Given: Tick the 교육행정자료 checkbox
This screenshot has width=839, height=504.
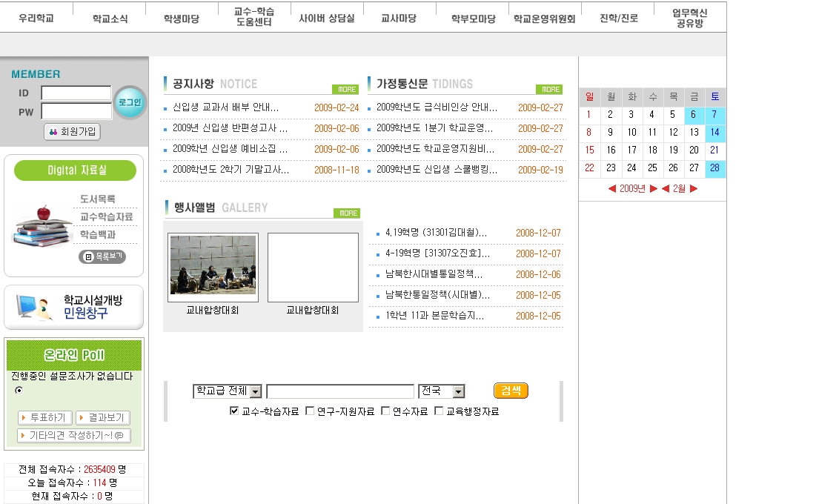Looking at the screenshot, I should pyautogui.click(x=439, y=411).
